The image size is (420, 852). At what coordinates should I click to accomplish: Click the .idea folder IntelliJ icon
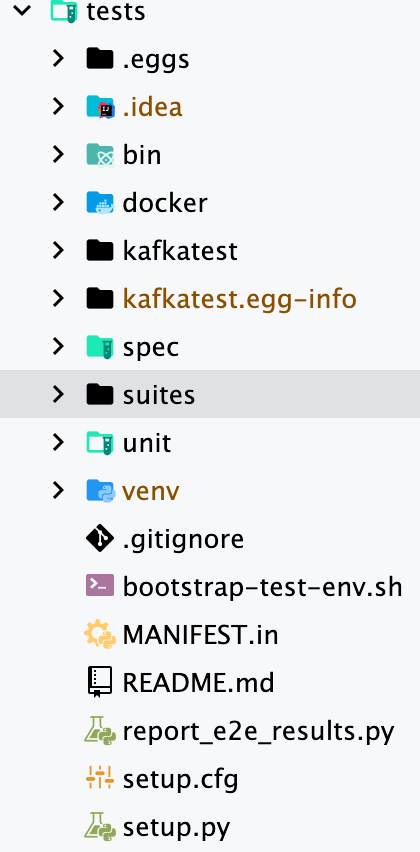coord(101,107)
